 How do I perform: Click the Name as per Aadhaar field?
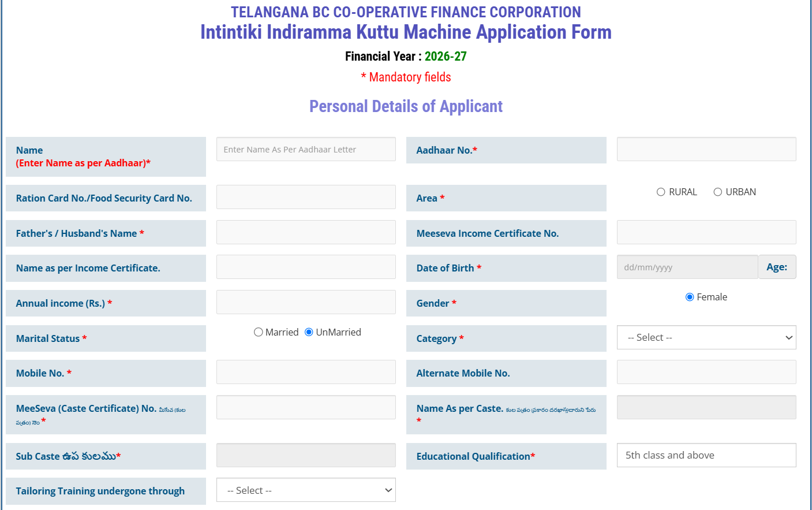coord(306,149)
